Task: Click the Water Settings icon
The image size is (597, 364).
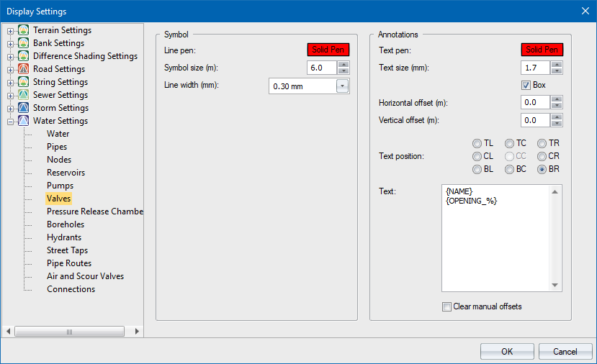Action: click(24, 121)
